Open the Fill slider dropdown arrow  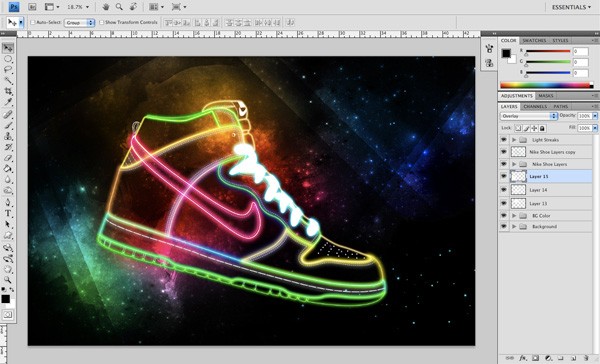click(x=595, y=128)
